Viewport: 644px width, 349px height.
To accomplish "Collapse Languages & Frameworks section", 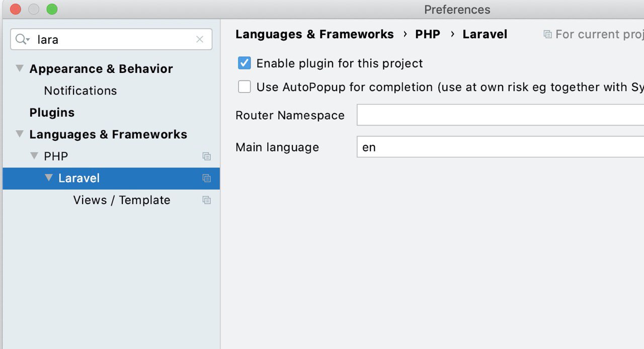I will (20, 134).
